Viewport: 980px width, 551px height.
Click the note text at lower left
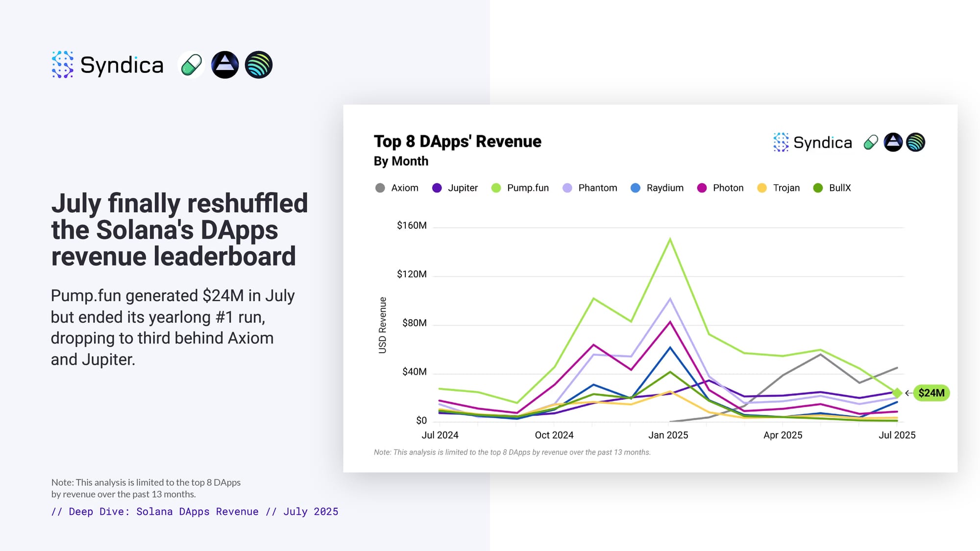[146, 488]
